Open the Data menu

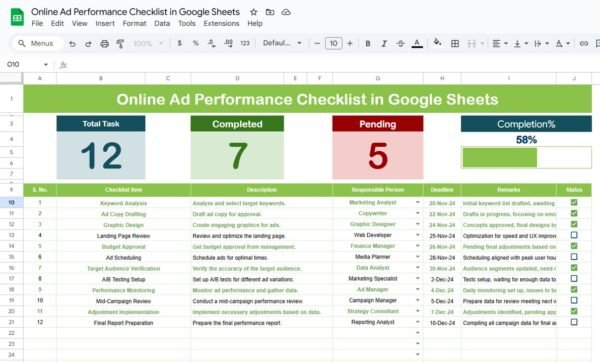(x=162, y=23)
